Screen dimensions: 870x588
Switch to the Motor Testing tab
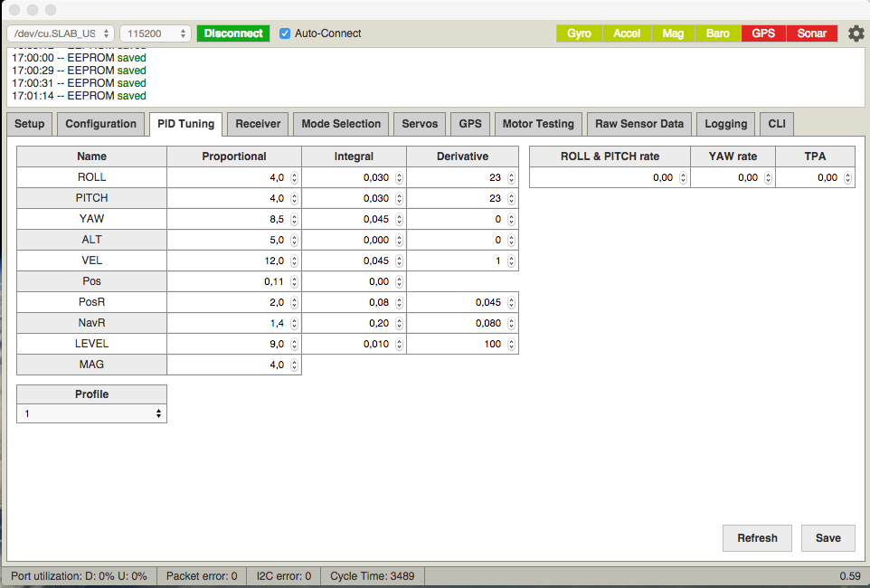tap(537, 124)
